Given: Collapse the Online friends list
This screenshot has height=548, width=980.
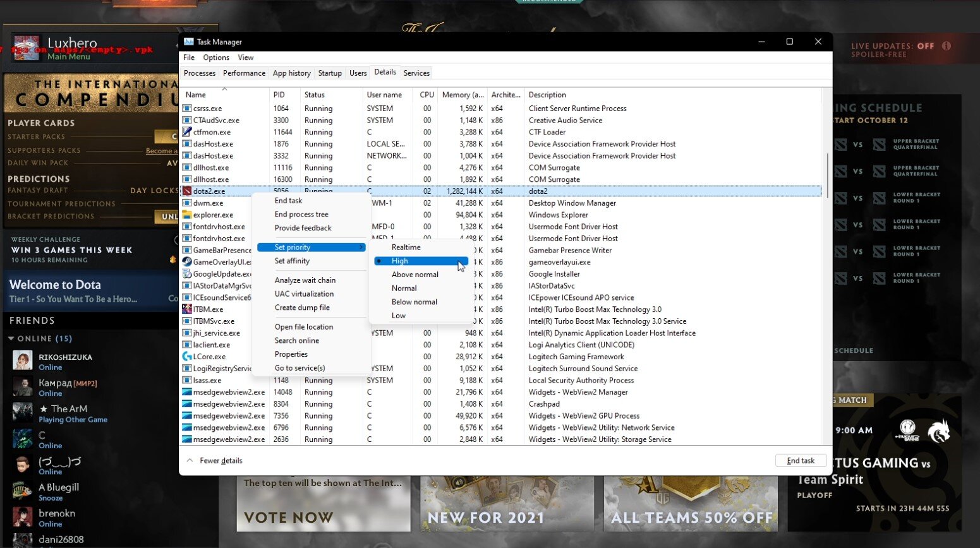Looking at the screenshot, I should tap(11, 339).
